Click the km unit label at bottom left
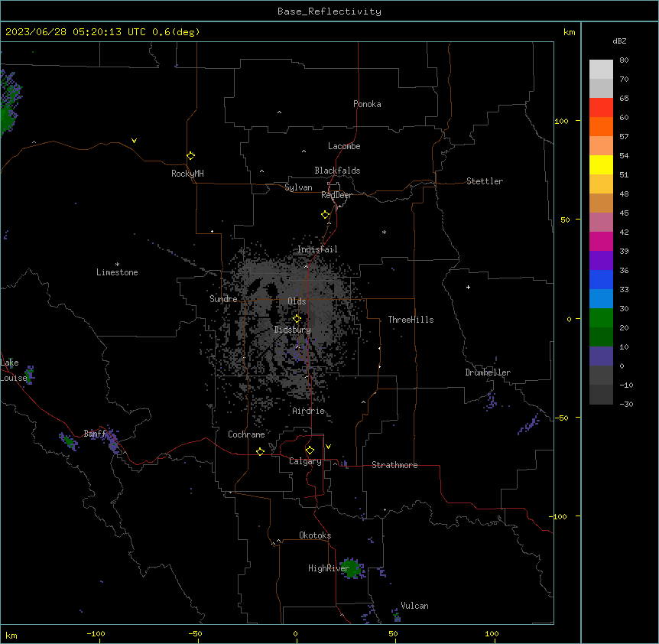The width and height of the screenshot is (659, 644). 11,635
